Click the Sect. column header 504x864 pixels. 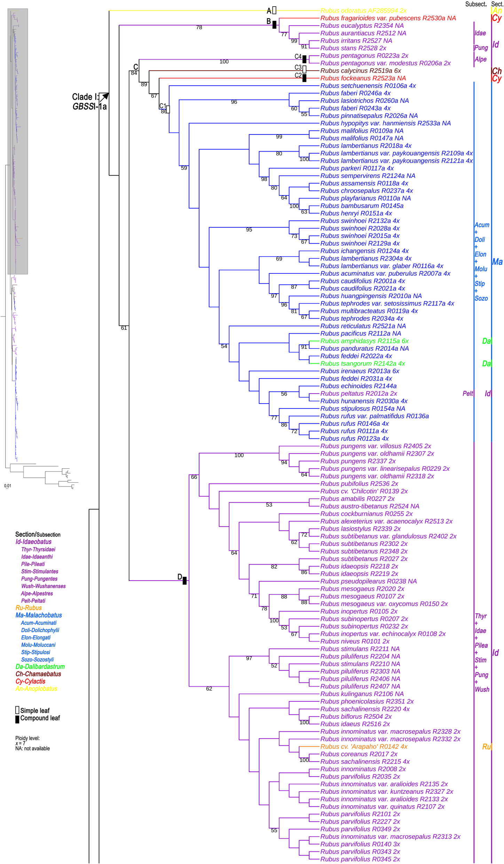(497, 4)
